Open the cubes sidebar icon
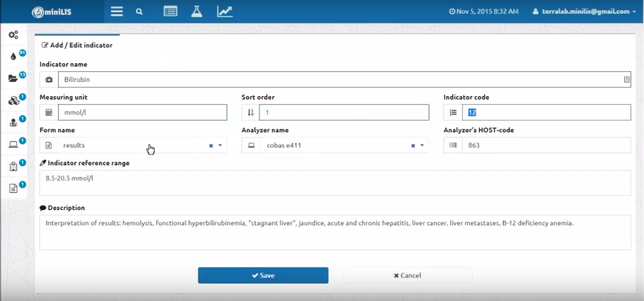Image resolution: width=644 pixels, height=301 pixels. pos(13,100)
